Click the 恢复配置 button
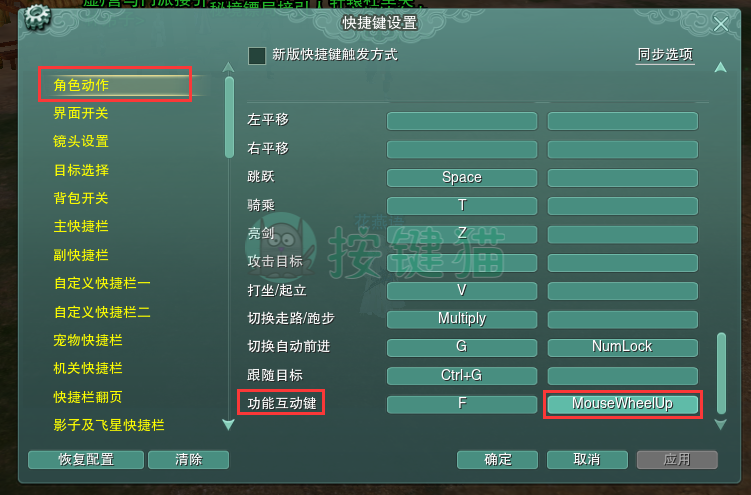This screenshot has width=751, height=495. point(86,460)
